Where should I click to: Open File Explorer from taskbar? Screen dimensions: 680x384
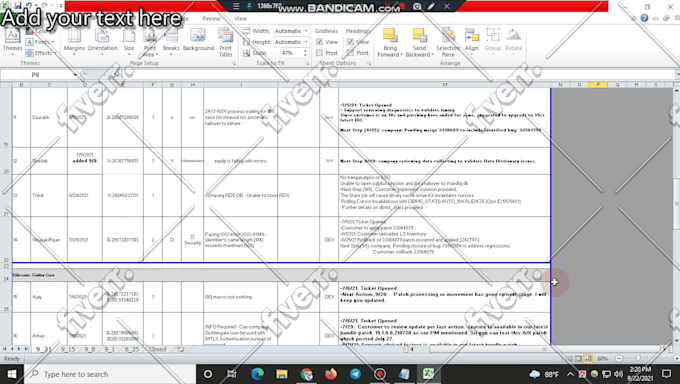click(282, 374)
